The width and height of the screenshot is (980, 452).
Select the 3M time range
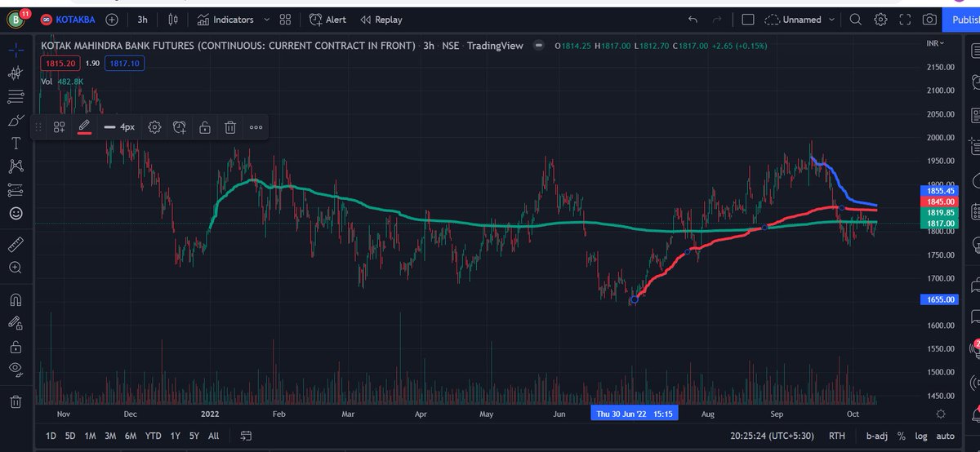[x=110, y=436]
